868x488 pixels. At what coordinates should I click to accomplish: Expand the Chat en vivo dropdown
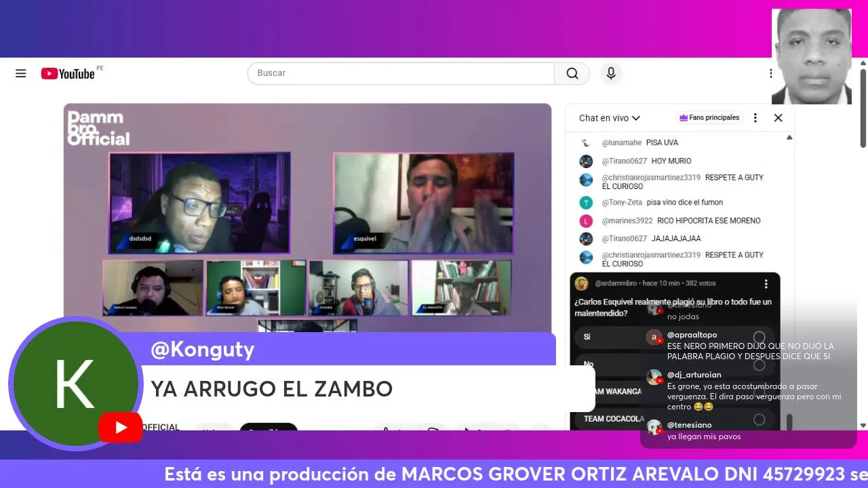coord(610,118)
